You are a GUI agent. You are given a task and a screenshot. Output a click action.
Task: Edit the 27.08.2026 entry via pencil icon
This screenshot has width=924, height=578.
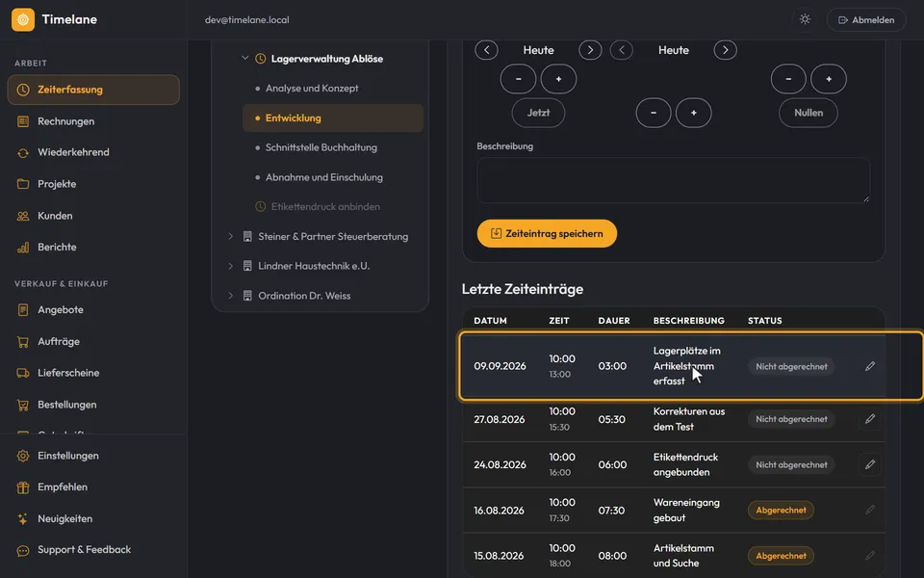[870, 419]
